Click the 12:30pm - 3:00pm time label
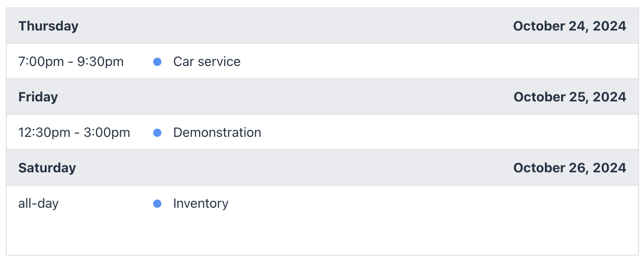Image resolution: width=644 pixels, height=263 pixels. click(74, 133)
